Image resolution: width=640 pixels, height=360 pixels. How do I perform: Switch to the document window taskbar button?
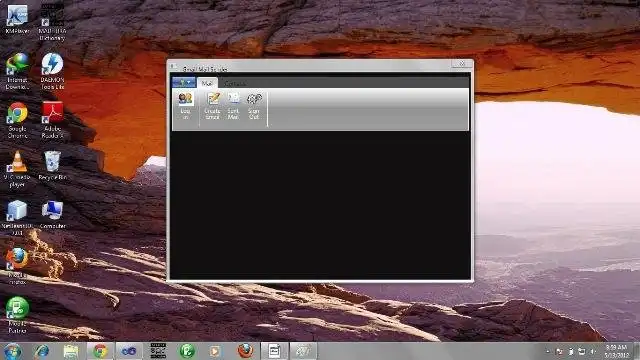pyautogui.click(x=274, y=351)
